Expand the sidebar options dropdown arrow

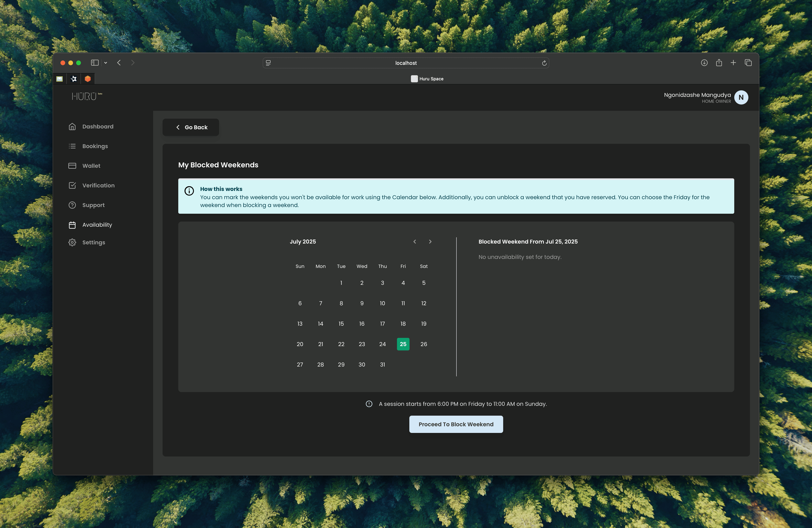106,63
